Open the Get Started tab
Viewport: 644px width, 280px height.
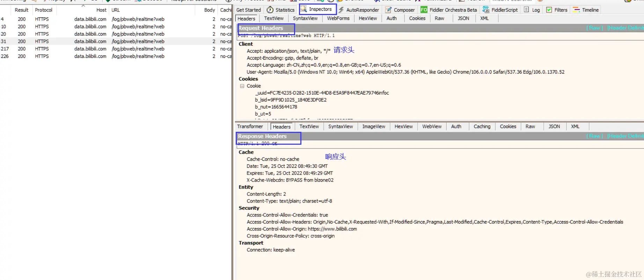pos(248,10)
